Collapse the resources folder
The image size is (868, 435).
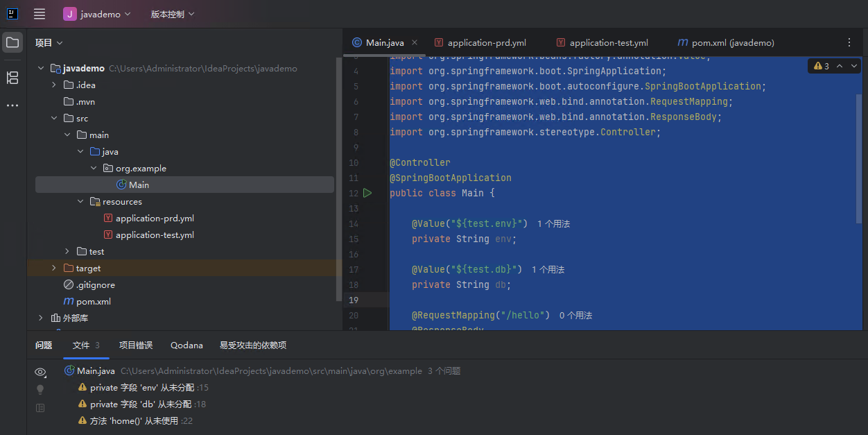point(80,202)
